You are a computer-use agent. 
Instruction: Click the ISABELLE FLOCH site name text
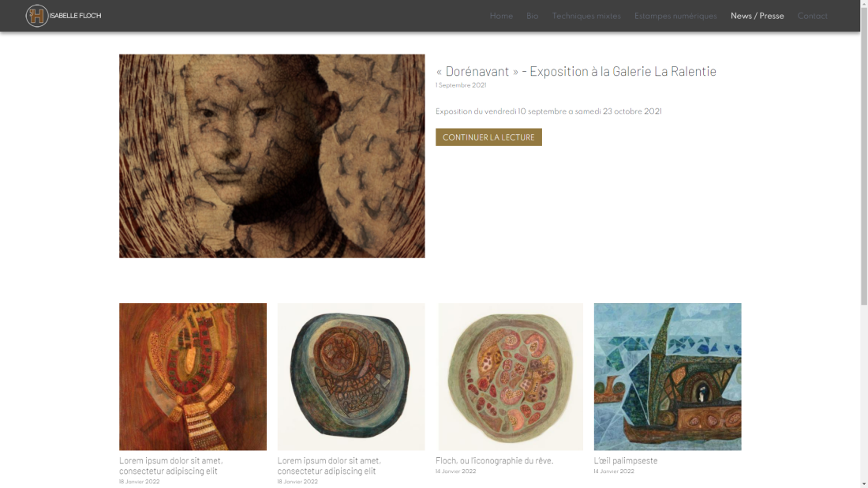click(75, 16)
